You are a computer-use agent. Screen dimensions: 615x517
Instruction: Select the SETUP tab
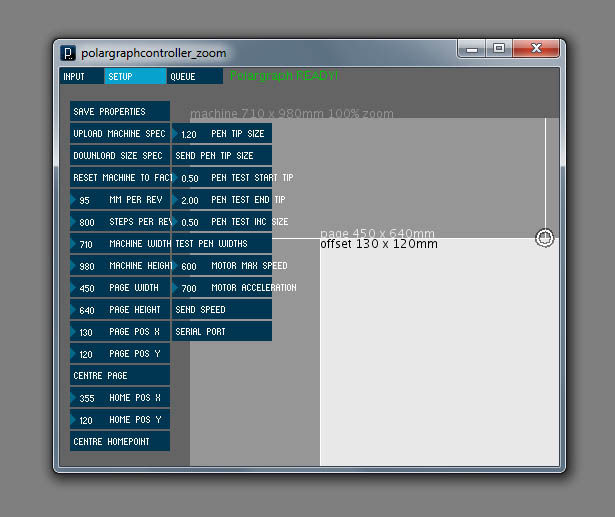click(135, 76)
